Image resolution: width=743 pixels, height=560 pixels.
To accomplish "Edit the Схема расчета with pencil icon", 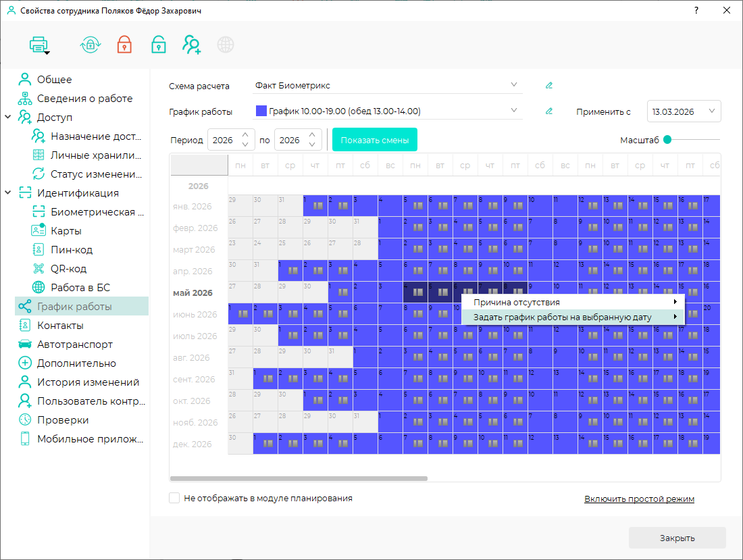I will [548, 86].
